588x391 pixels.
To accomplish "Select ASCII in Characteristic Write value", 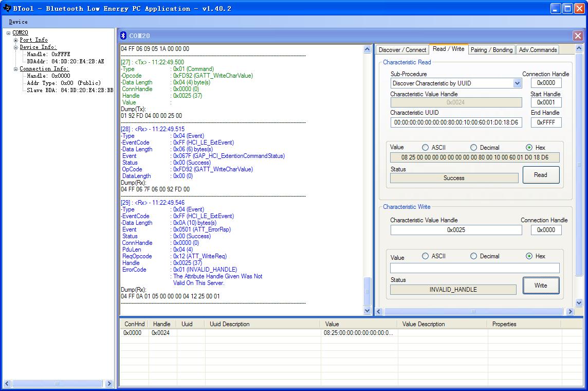I will point(425,256).
